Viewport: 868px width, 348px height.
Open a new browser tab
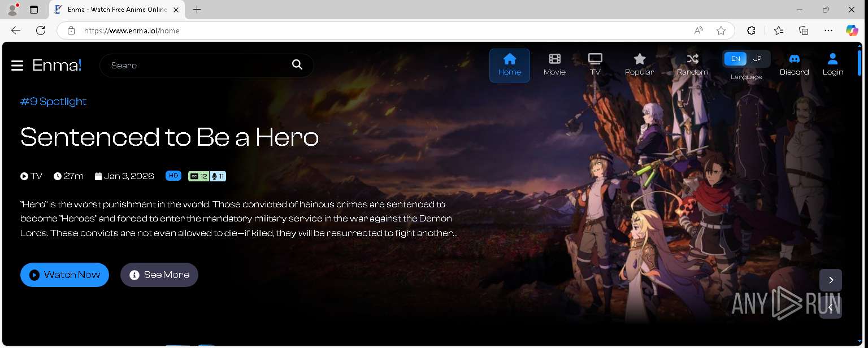click(197, 10)
